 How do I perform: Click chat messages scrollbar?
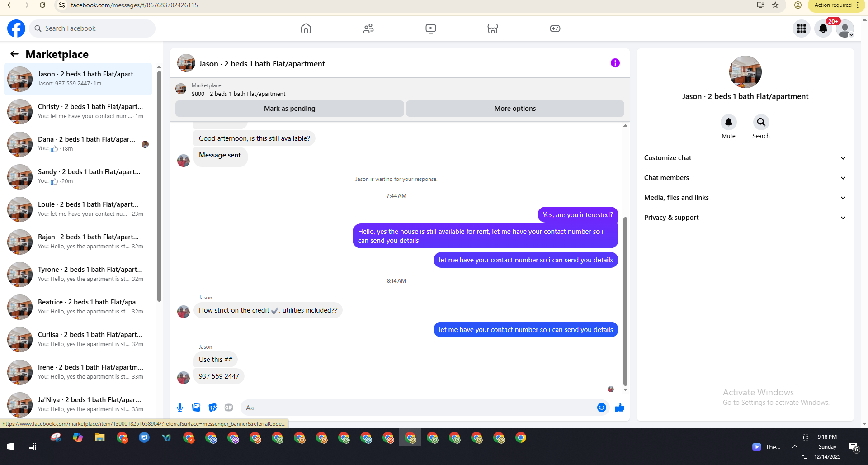[x=625, y=301]
